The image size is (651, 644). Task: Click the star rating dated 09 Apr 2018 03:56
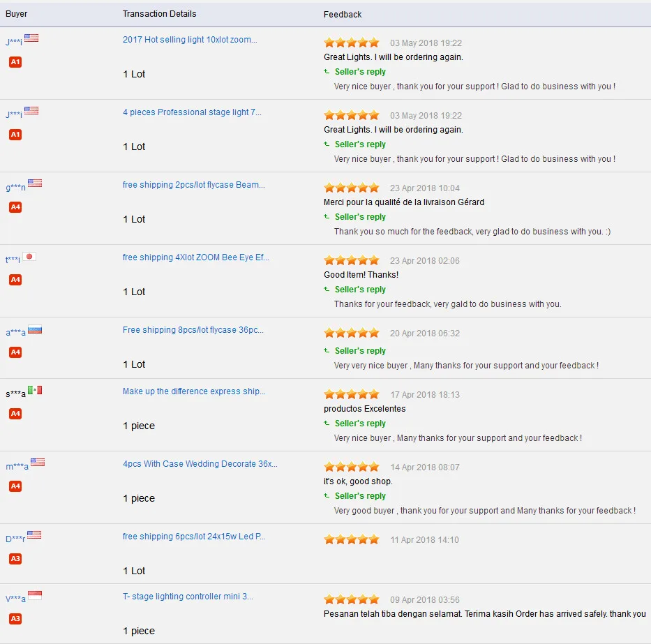click(352, 599)
